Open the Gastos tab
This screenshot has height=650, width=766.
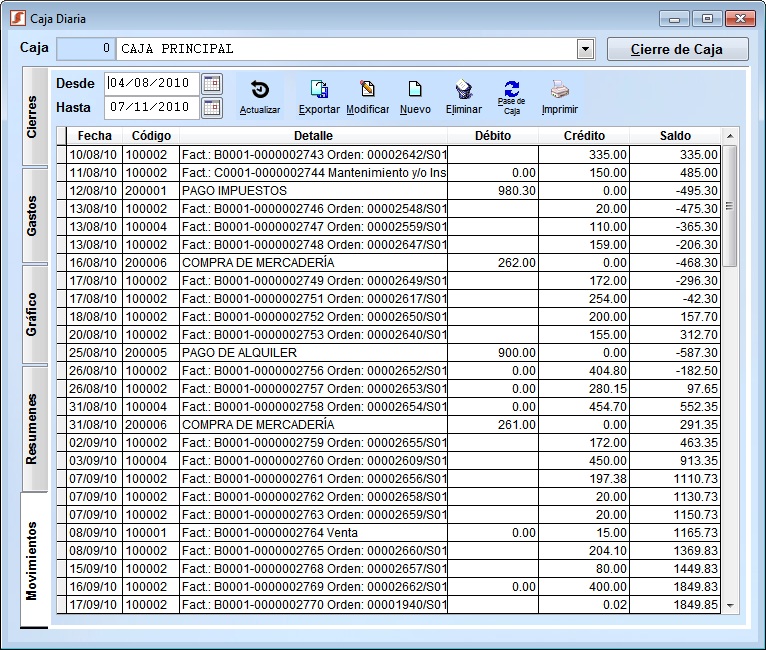tap(33, 215)
